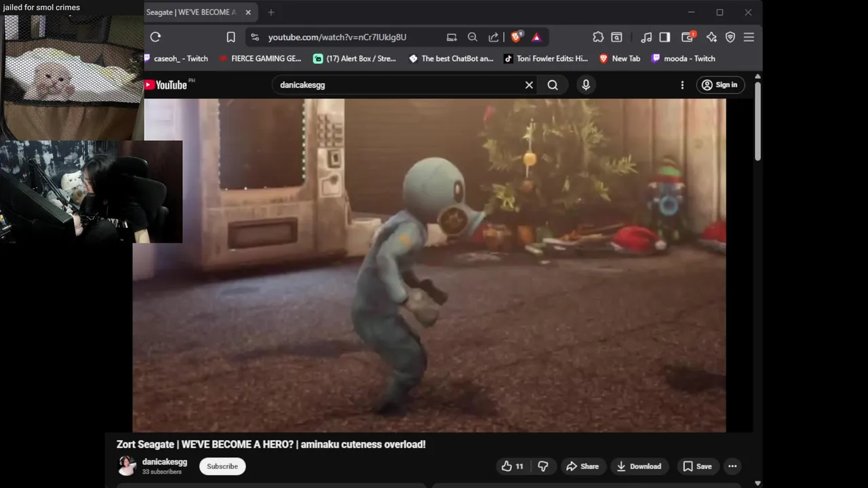Click the address bar URL text
Viewport: 868px width, 488px height.
click(x=337, y=37)
